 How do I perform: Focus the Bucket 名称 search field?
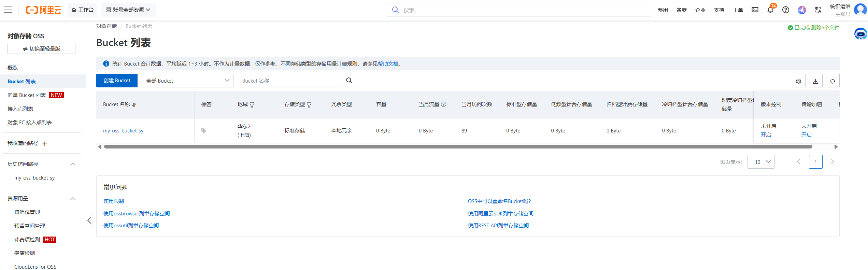pos(289,81)
